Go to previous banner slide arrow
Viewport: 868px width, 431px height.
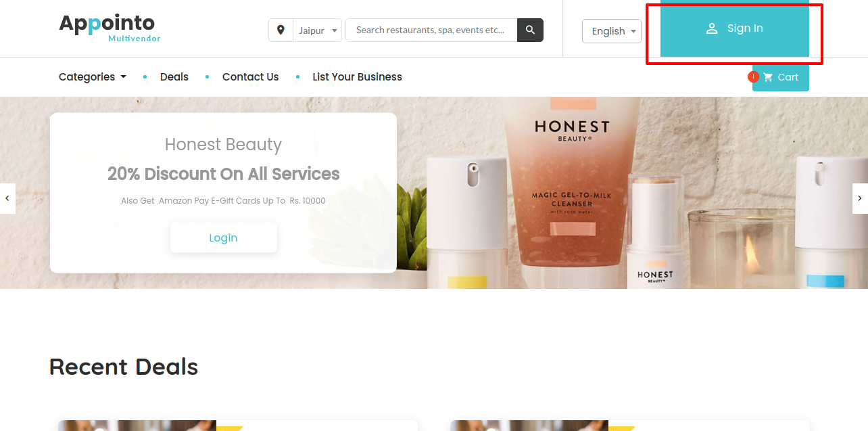tap(7, 198)
